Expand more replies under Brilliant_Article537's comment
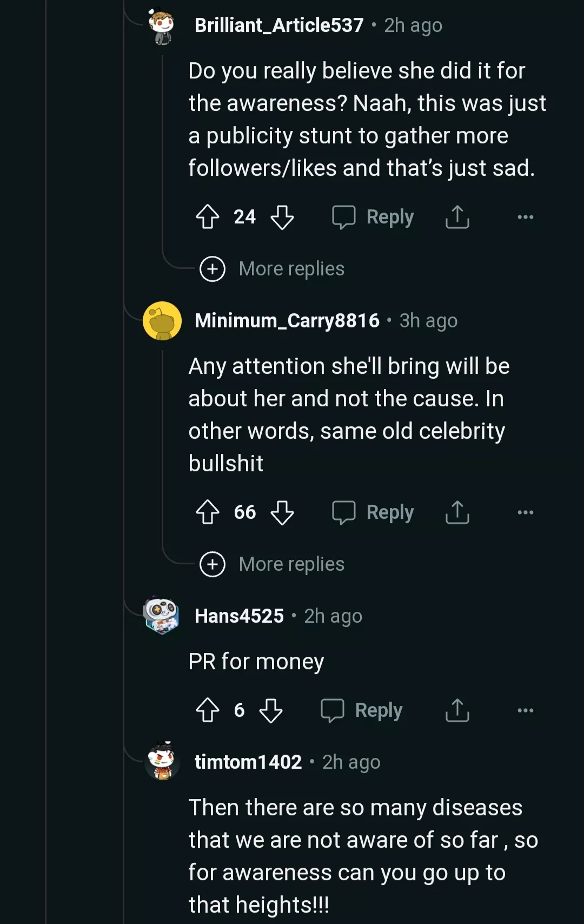Screen dimensions: 584x924 point(273,269)
